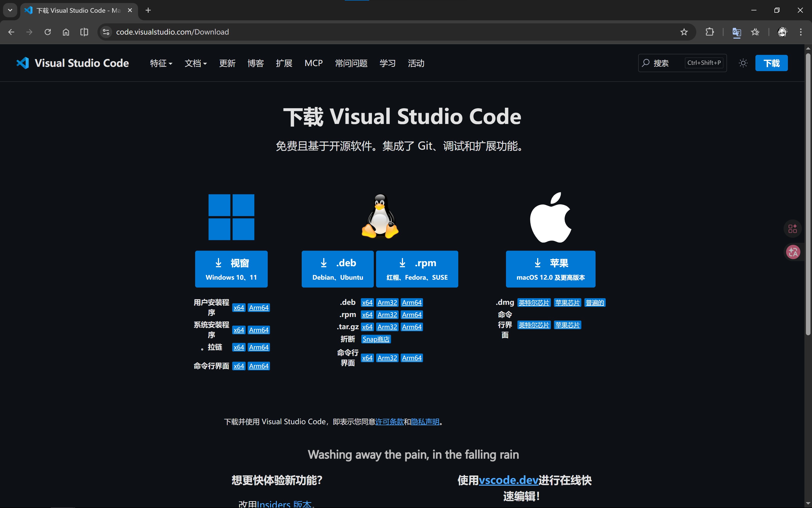Click the search magnifier icon
This screenshot has height=508, width=812.
tap(646, 63)
